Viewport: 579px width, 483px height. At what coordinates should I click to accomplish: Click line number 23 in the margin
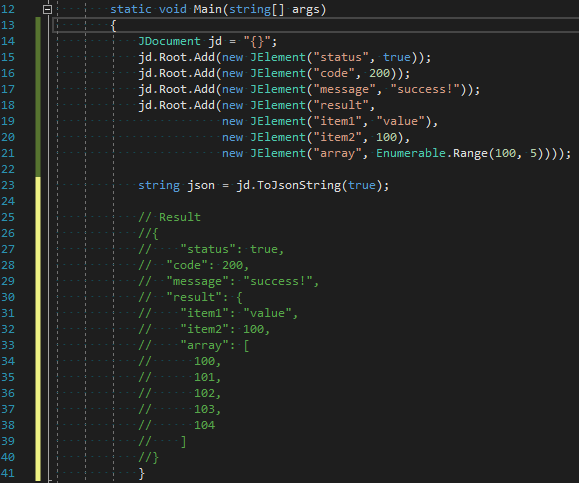point(8,185)
